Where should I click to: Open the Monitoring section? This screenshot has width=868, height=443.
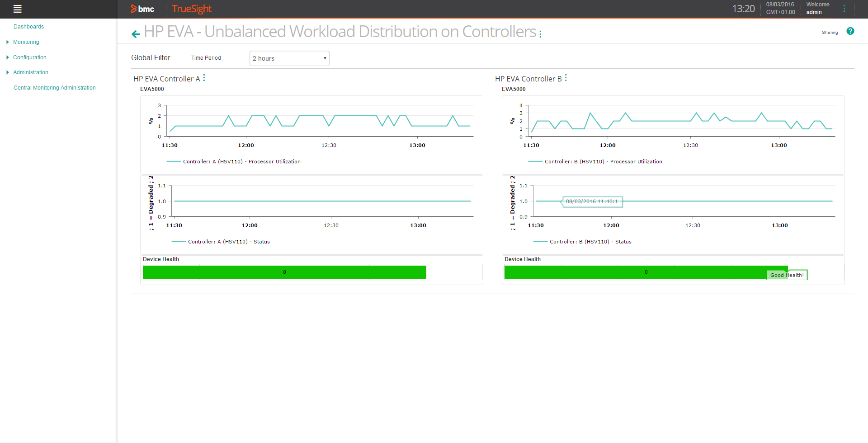26,42
